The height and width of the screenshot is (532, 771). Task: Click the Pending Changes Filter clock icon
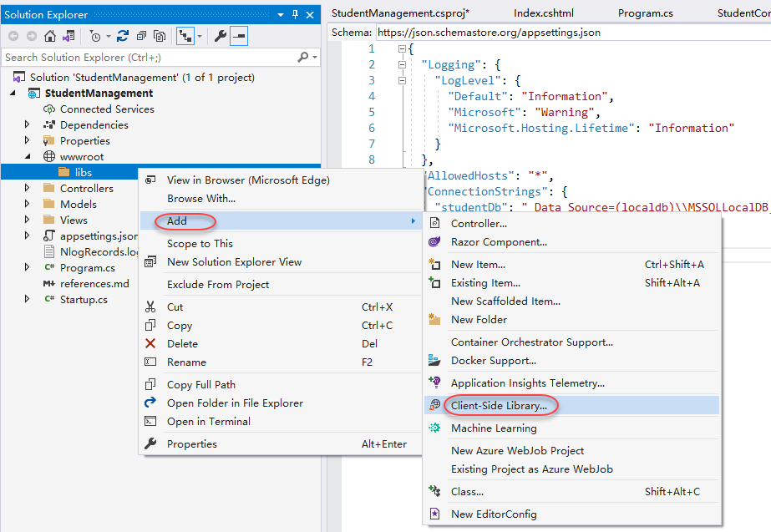tap(94, 36)
